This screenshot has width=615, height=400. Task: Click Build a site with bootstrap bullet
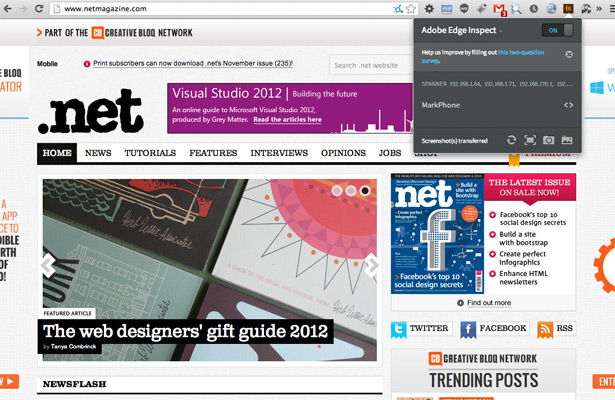(523, 238)
